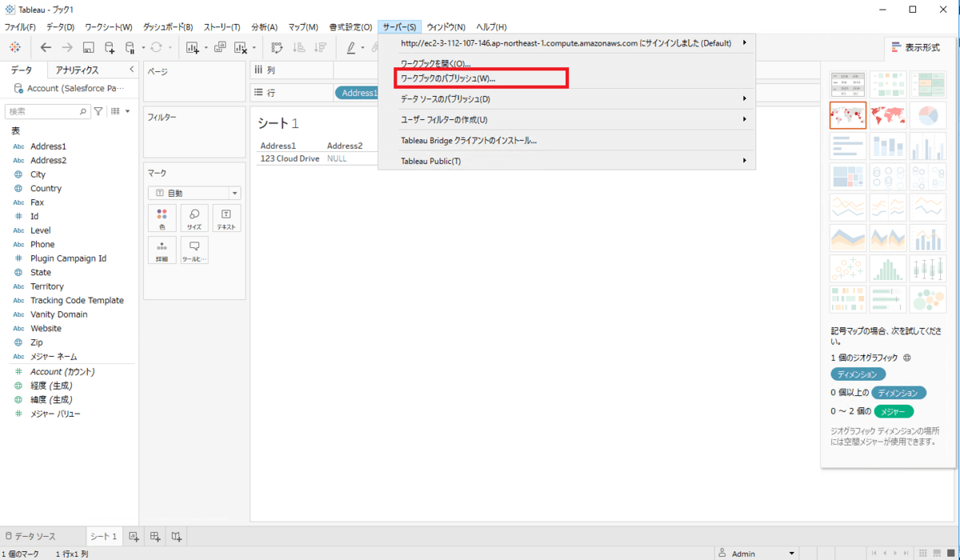Open the clear sheet dropdown arrow
The height and width of the screenshot is (560, 960).
coord(254,48)
